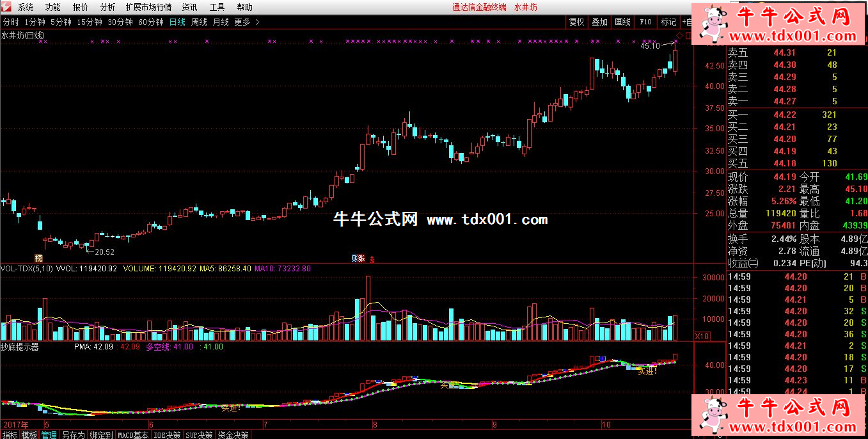Select the 30分钟 period
Viewport: 868px width, 439px height.
coord(120,22)
